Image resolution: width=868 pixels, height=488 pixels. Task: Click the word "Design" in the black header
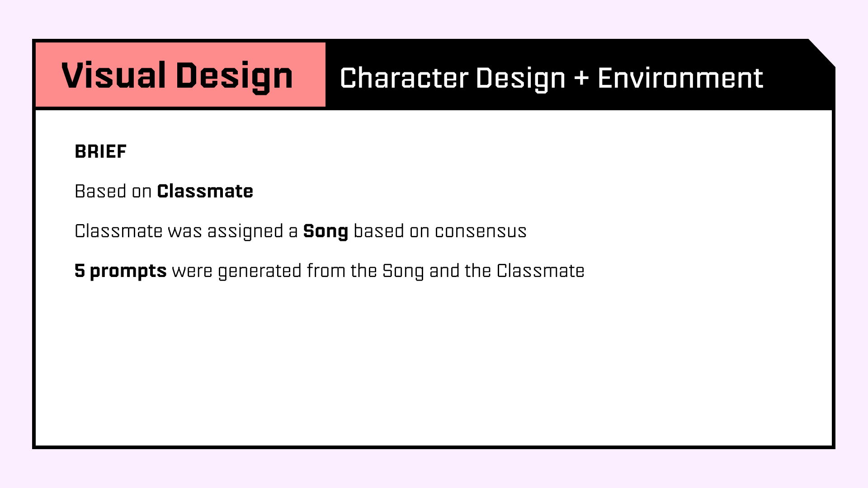pos(520,79)
